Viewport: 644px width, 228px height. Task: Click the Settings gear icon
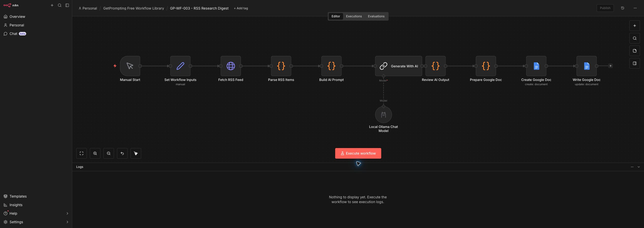coord(6,222)
